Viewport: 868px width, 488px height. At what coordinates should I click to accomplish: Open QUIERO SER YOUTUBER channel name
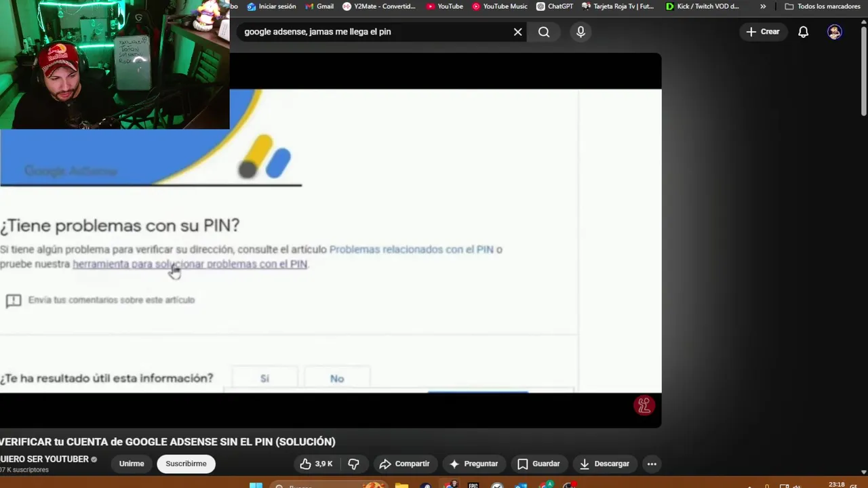pos(45,459)
